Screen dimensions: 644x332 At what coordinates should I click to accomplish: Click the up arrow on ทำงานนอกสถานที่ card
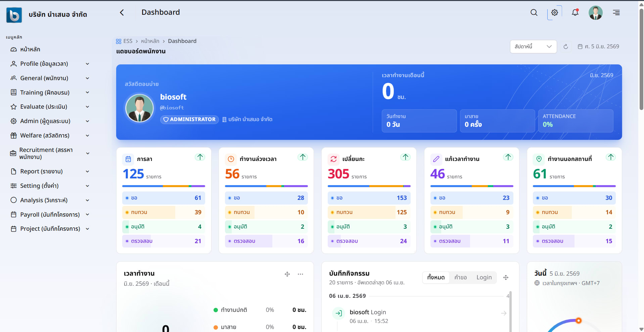611,157
